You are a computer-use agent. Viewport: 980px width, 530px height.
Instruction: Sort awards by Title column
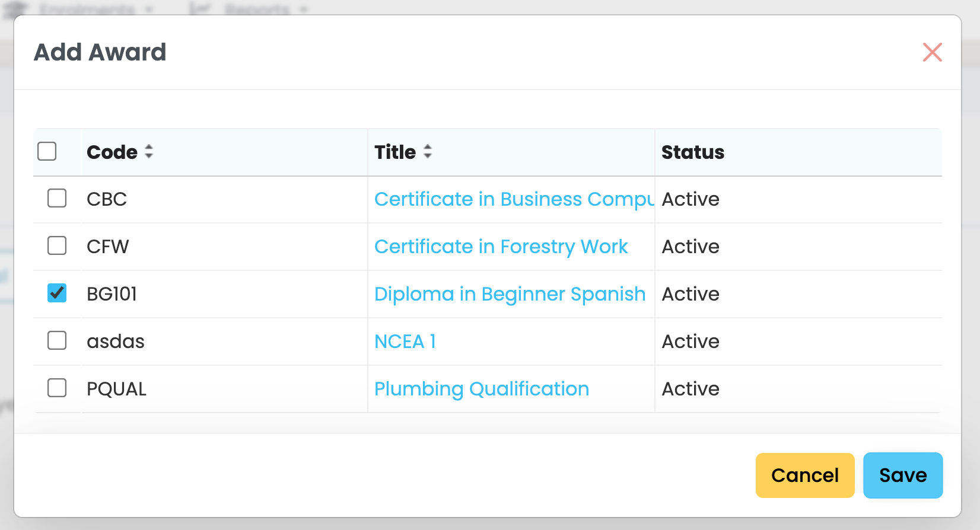[428, 152]
